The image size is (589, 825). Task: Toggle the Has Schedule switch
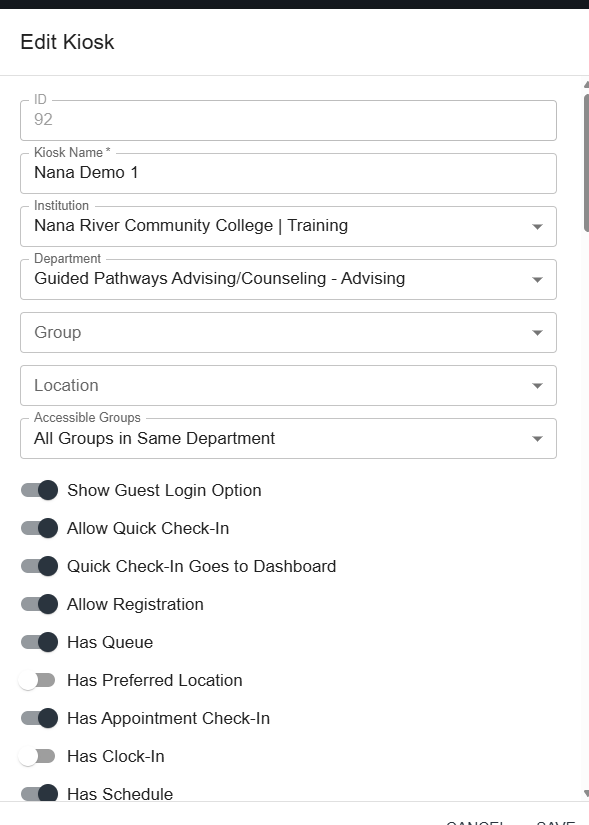tap(39, 793)
